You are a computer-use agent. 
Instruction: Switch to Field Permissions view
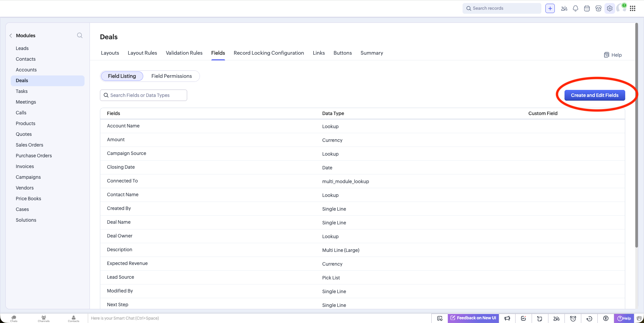(171, 76)
